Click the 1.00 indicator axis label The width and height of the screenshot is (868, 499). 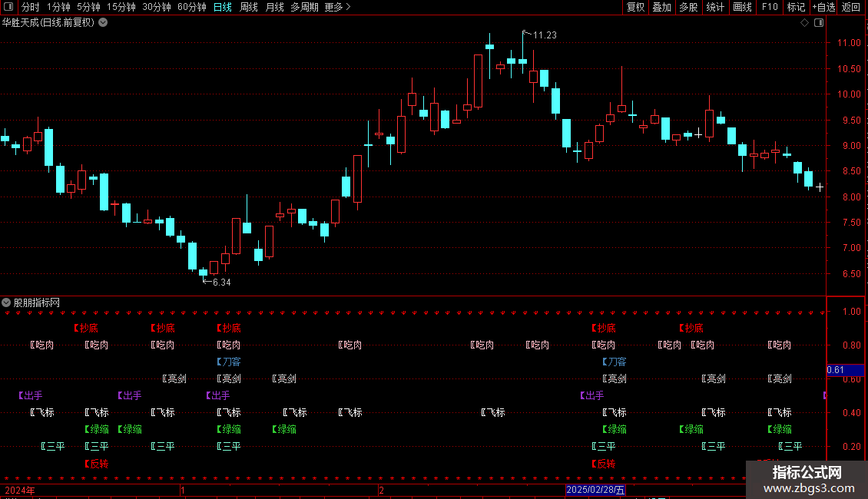(x=851, y=312)
